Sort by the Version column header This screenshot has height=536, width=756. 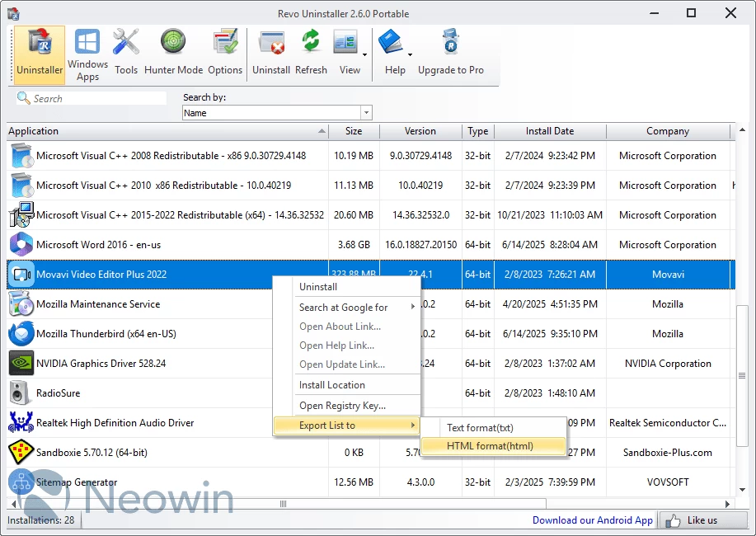pos(420,131)
